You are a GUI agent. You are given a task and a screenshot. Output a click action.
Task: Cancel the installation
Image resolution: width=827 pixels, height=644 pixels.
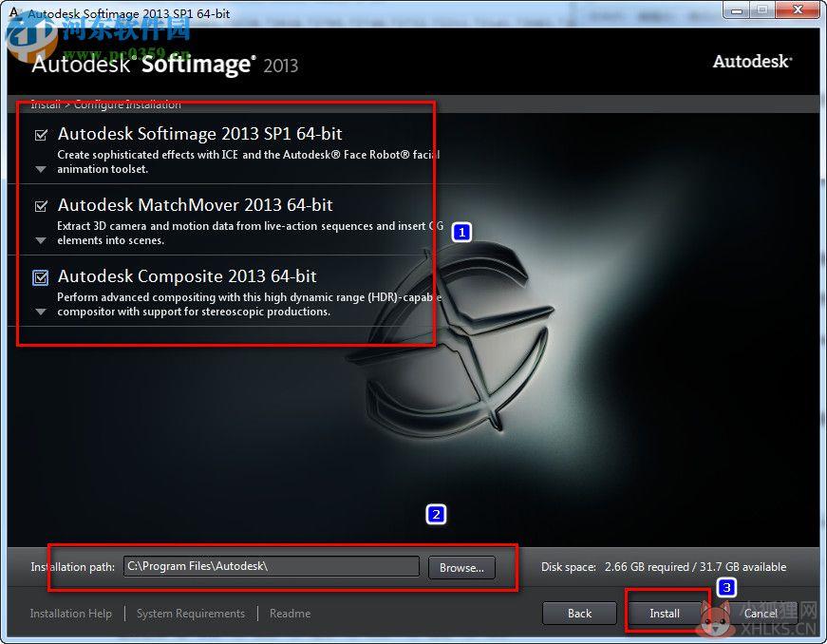(761, 614)
